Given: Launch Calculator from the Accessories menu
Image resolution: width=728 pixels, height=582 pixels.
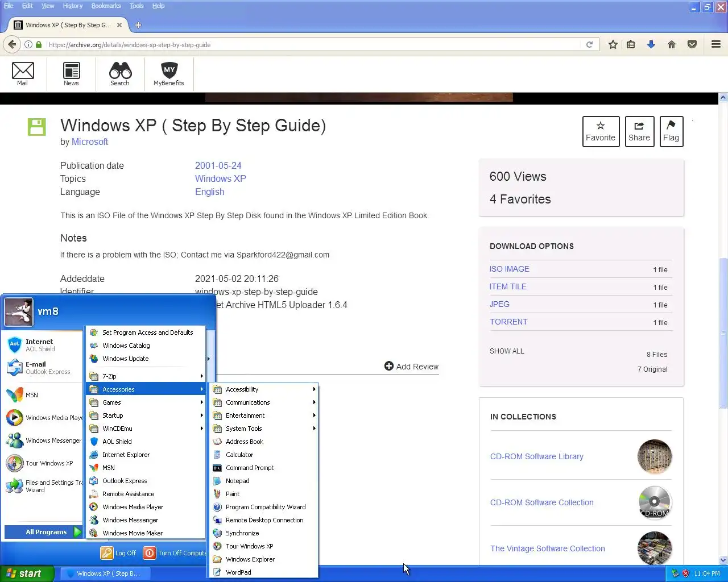Looking at the screenshot, I should (x=264, y=455).
